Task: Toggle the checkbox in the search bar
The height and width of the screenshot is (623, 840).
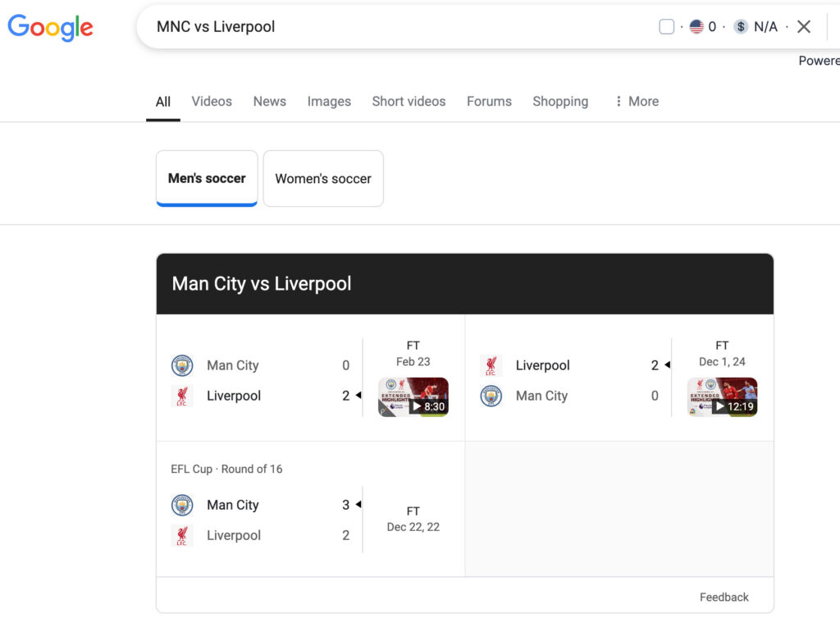Action: [666, 27]
